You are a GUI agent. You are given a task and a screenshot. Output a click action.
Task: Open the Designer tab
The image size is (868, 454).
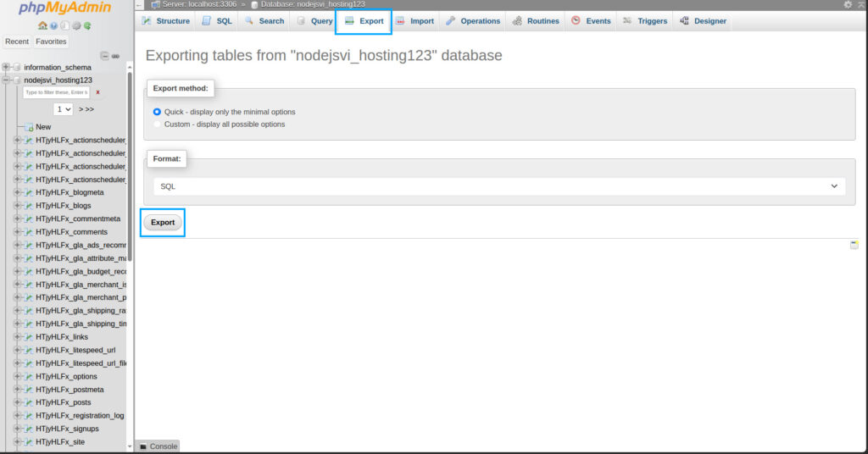click(703, 21)
